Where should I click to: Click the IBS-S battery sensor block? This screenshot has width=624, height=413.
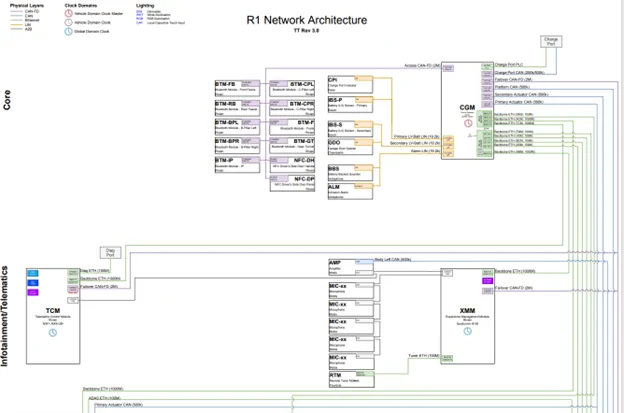[350, 129]
